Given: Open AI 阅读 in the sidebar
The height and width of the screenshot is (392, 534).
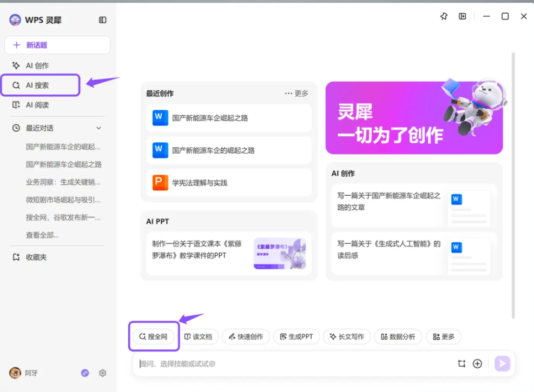Looking at the screenshot, I should click(x=37, y=105).
